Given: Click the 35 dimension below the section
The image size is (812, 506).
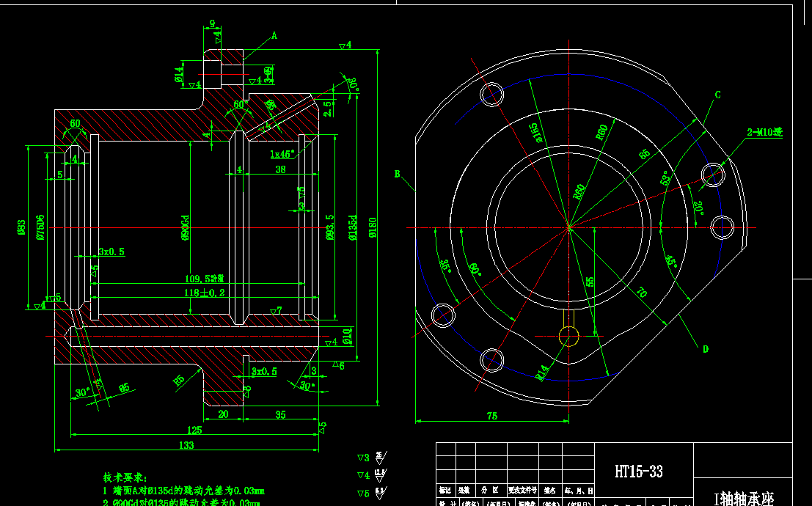Looking at the screenshot, I should pyautogui.click(x=280, y=414).
